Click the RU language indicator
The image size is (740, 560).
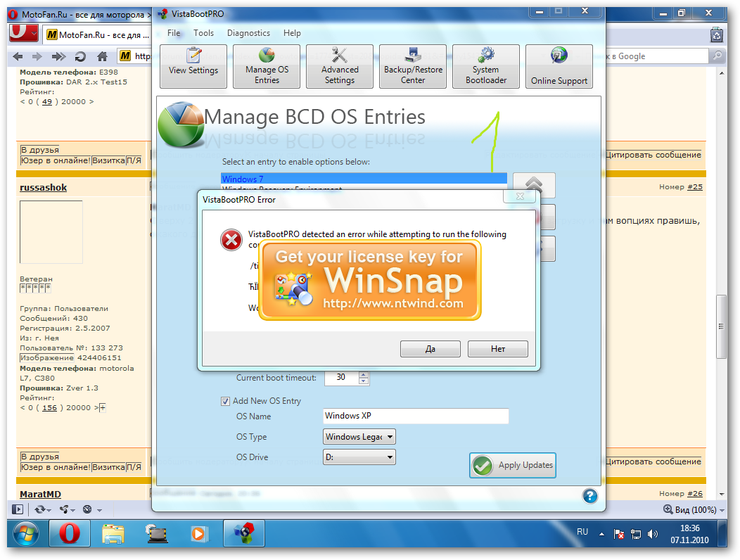582,532
